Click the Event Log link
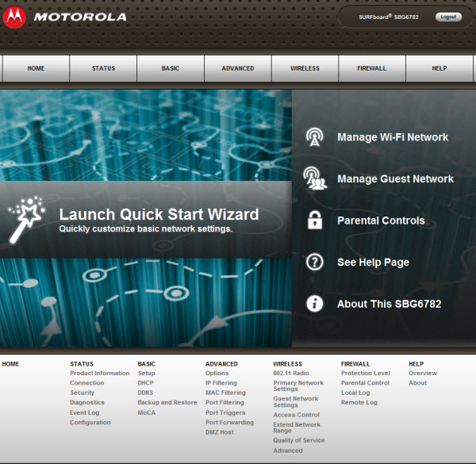Screen dimensions: 476x464 point(84,412)
